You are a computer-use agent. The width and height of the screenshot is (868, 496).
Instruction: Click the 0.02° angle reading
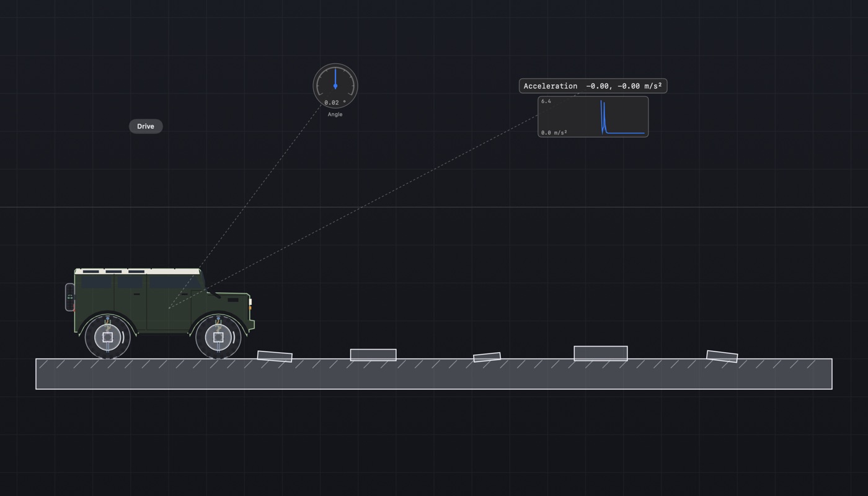coord(335,103)
